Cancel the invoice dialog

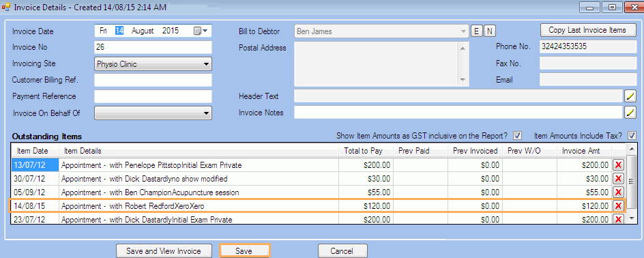pyautogui.click(x=342, y=251)
